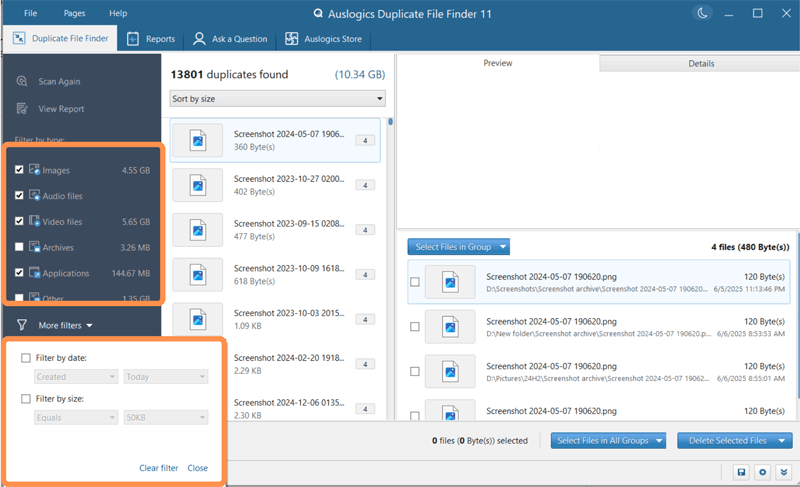Open Select Files in Group dropdown arrow
This screenshot has height=487, width=800.
[503, 247]
